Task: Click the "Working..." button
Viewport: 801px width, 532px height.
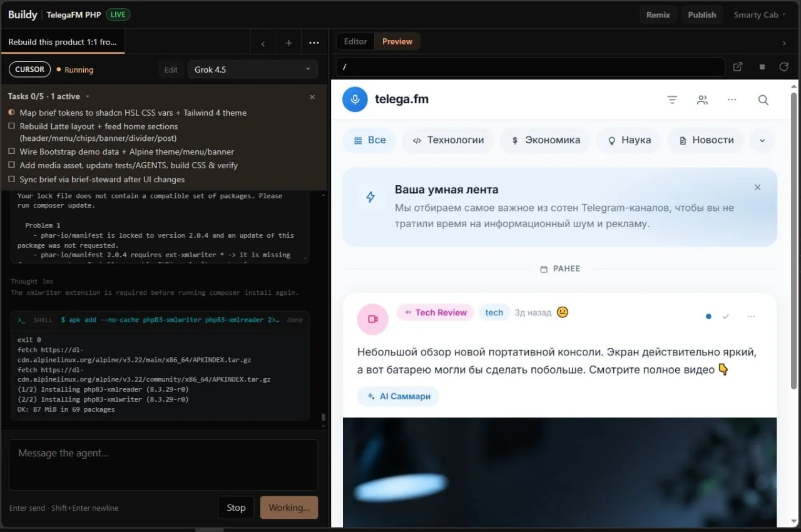Action: pos(289,508)
